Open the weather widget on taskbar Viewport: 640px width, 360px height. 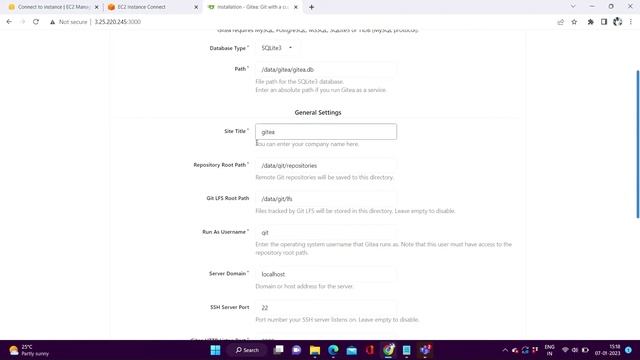pos(29,350)
